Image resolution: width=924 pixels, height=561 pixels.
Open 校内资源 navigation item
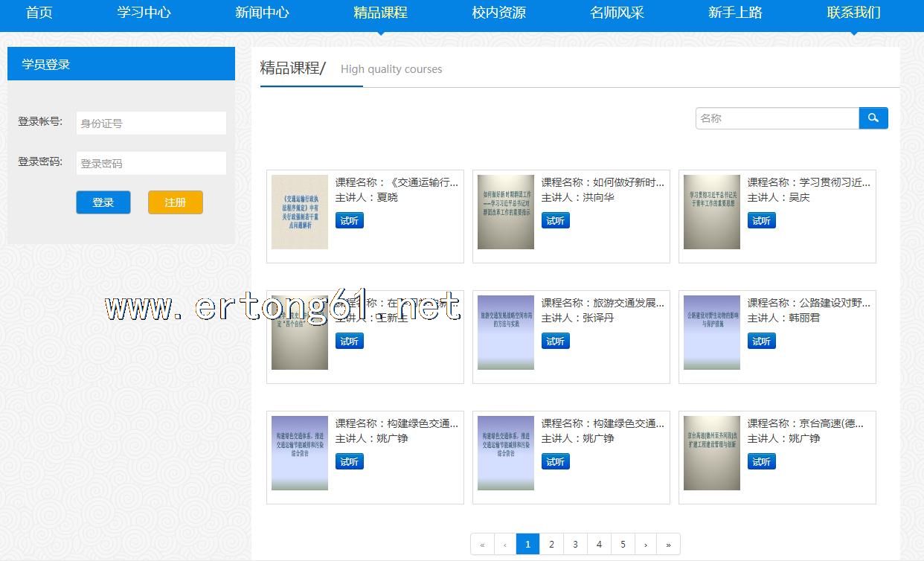(x=498, y=13)
